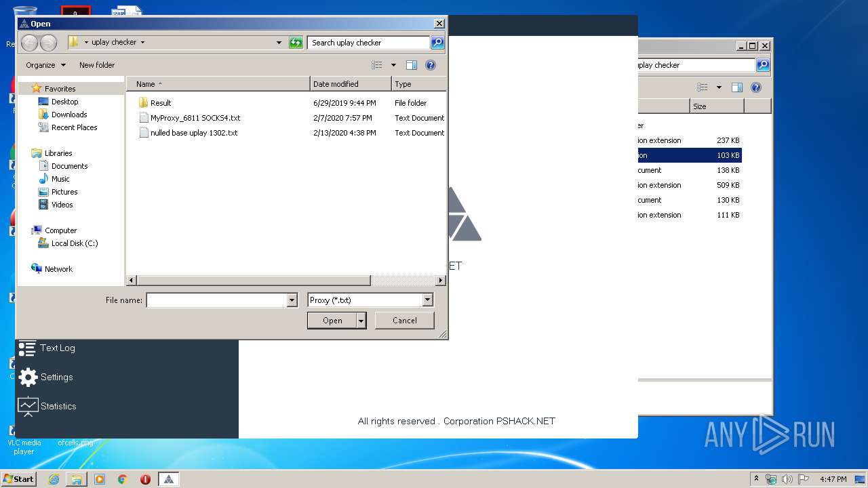This screenshot has width=868, height=488.
Task: Select Favorites in the navigation tree
Action: tap(60, 89)
